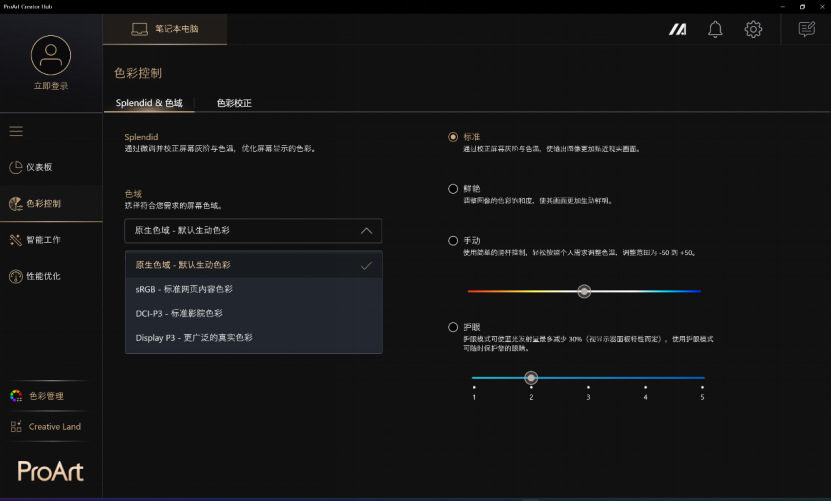Open 色彩管理 color wheel icon
The image size is (831, 502).
(16, 396)
